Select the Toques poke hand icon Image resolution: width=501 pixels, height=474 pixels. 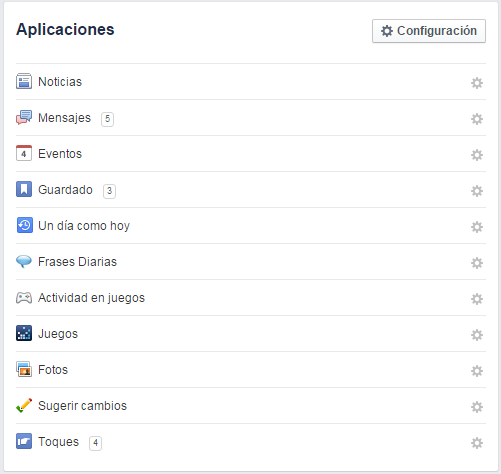(x=24, y=441)
